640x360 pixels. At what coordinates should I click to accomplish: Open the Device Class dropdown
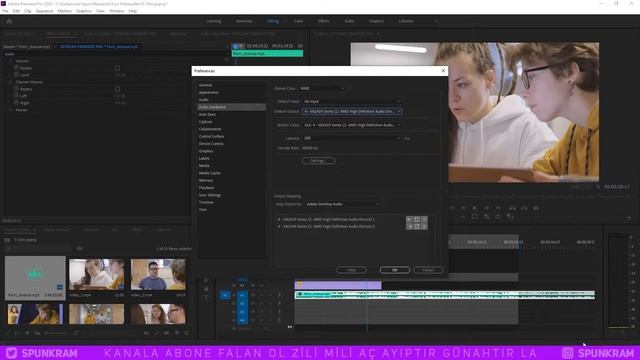pyautogui.click(x=322, y=88)
